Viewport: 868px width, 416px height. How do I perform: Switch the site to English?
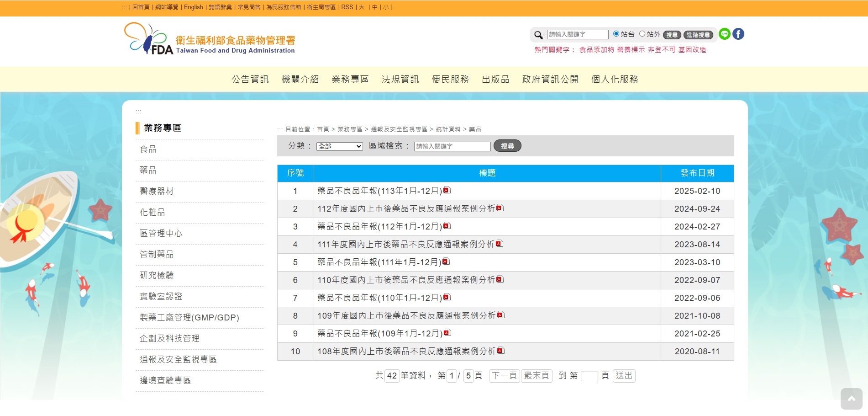(x=193, y=7)
